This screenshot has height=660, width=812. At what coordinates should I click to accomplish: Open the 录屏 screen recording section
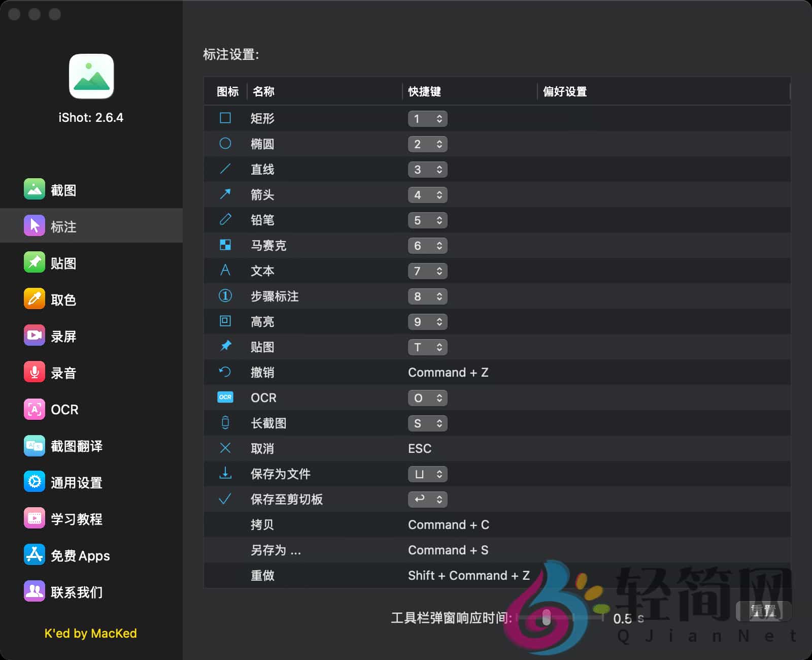click(62, 336)
